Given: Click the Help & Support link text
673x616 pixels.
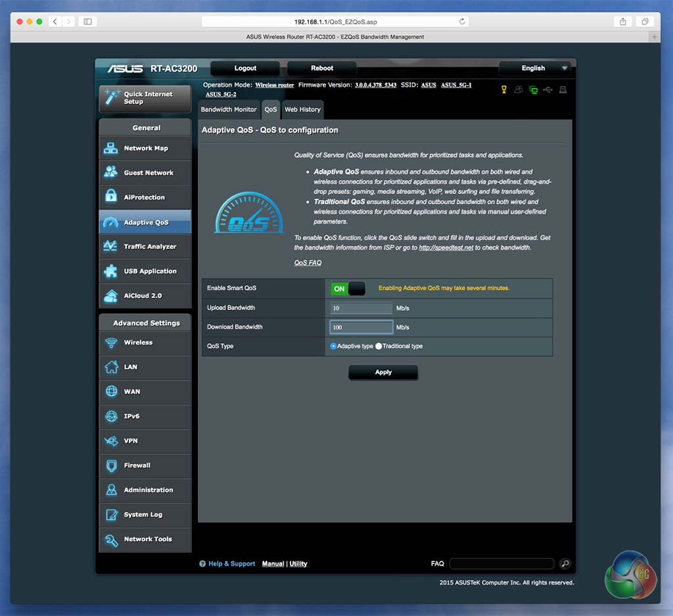Looking at the screenshot, I should click(x=232, y=563).
